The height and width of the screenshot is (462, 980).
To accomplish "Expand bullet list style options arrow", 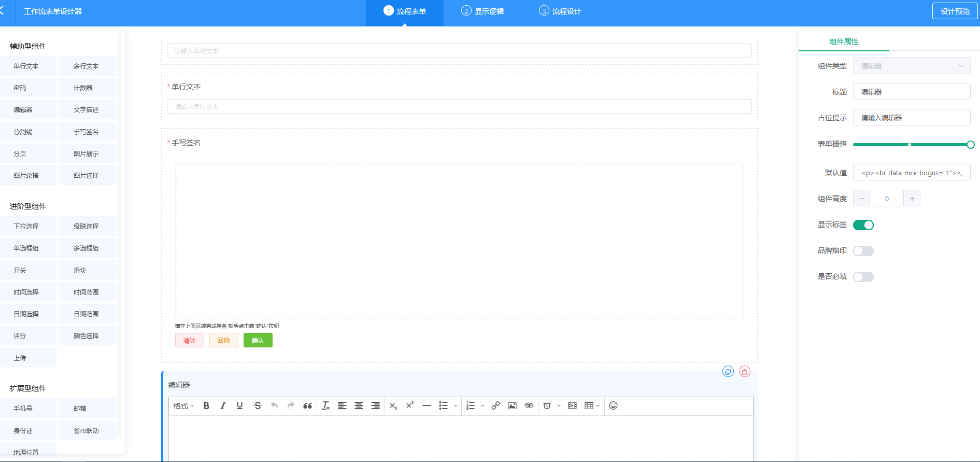I will click(x=456, y=406).
